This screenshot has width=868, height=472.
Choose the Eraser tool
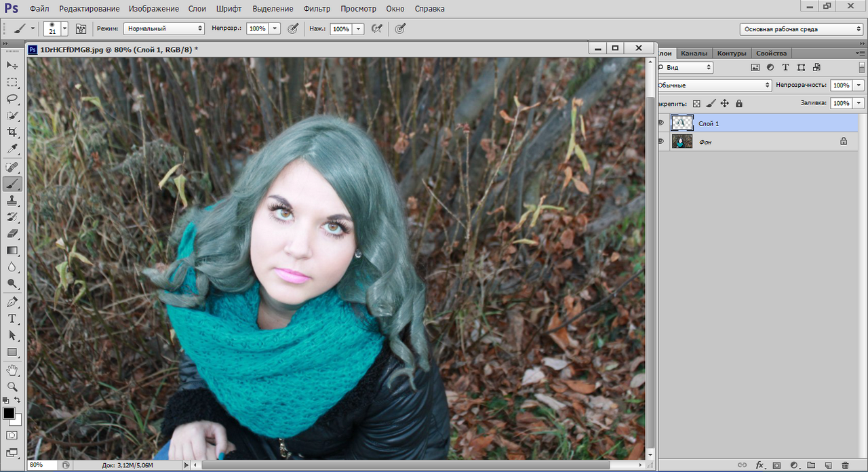pos(12,233)
